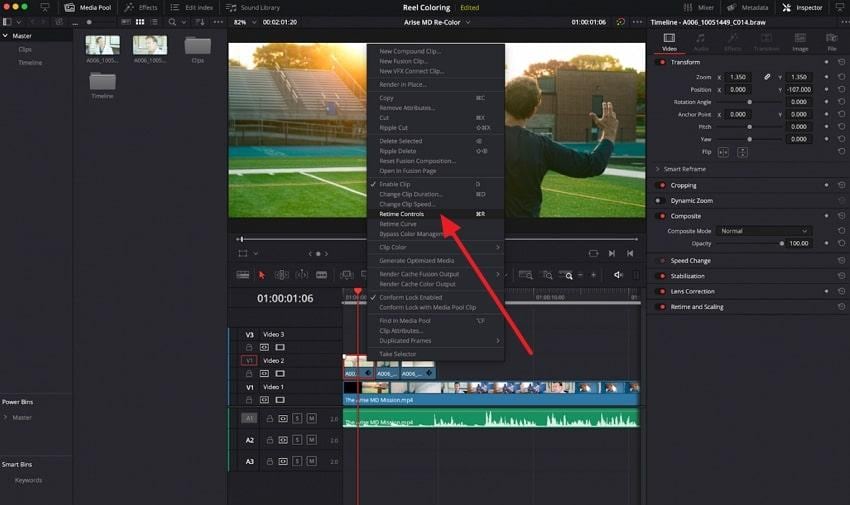850x505 pixels.
Task: Select the timeline Selection Mode arrow tool
Action: tap(262, 275)
